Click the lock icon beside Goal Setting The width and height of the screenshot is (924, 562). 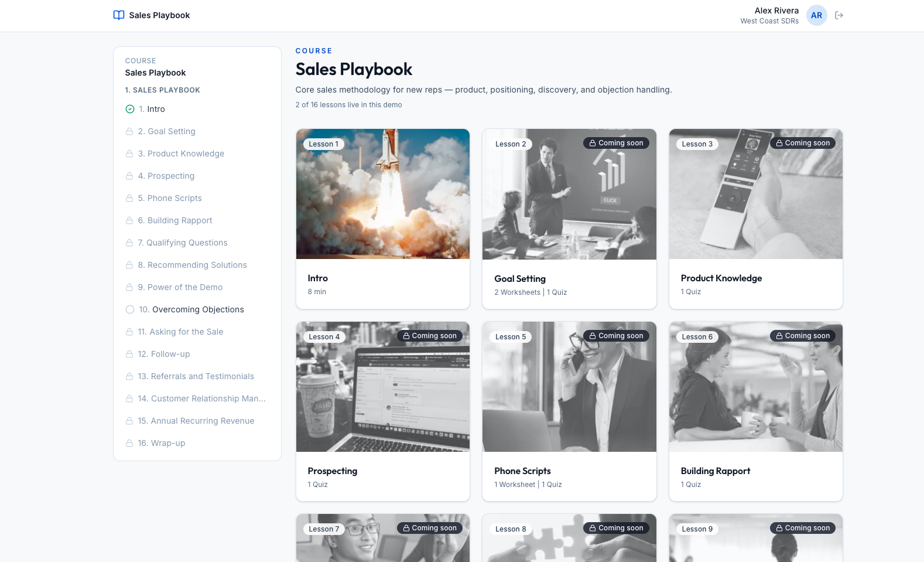point(129,131)
